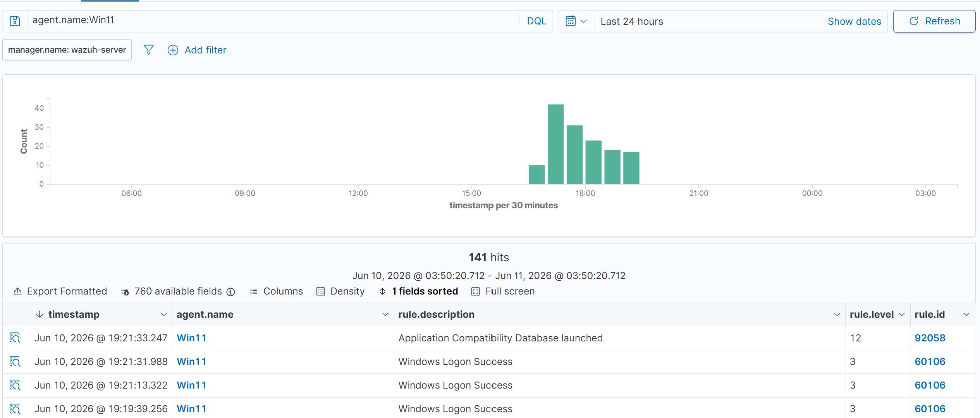
Task: Click the Export Formatted button
Action: point(60,291)
